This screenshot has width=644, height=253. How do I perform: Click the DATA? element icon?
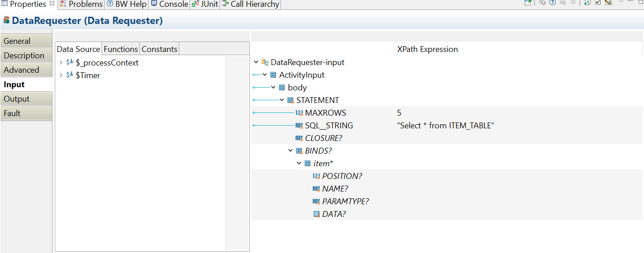316,214
